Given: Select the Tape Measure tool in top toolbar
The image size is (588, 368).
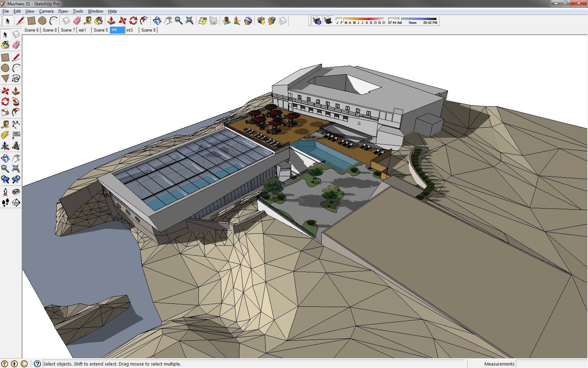Looking at the screenshot, I should (88, 21).
